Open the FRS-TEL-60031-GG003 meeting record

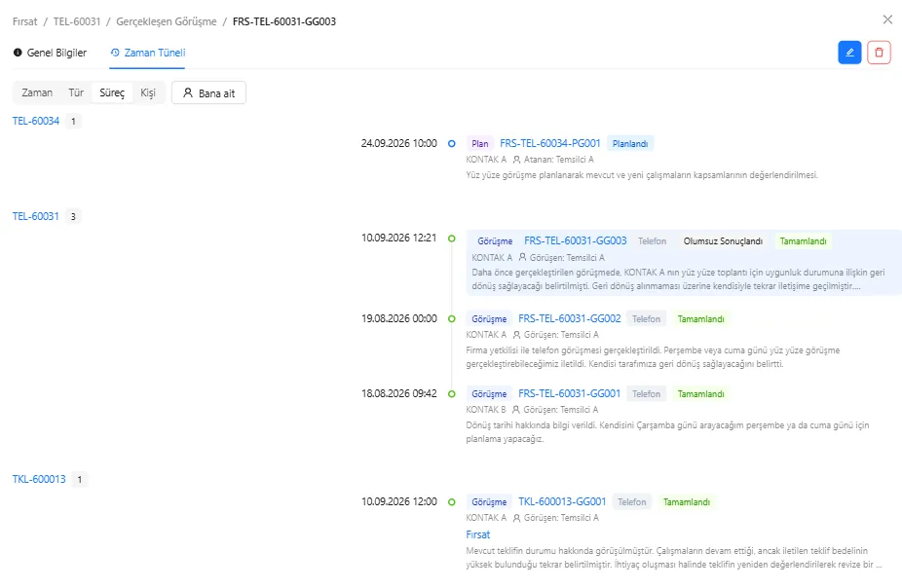576,240
